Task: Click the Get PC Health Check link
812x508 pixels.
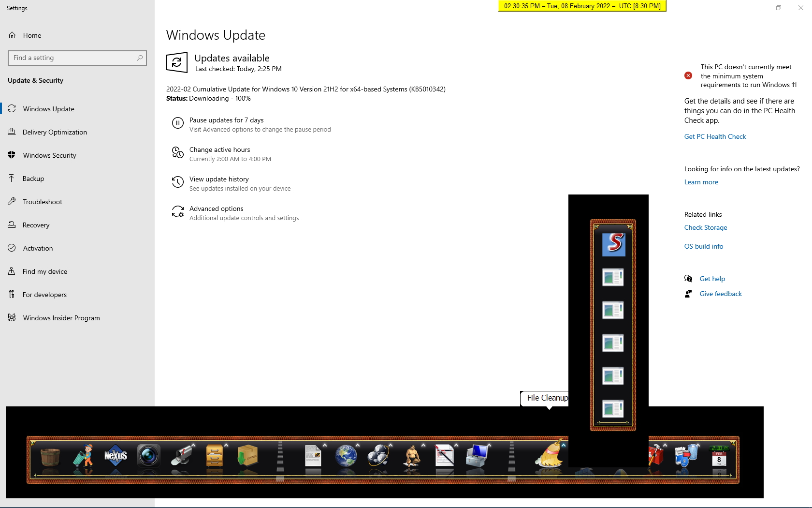Action: 715,136
